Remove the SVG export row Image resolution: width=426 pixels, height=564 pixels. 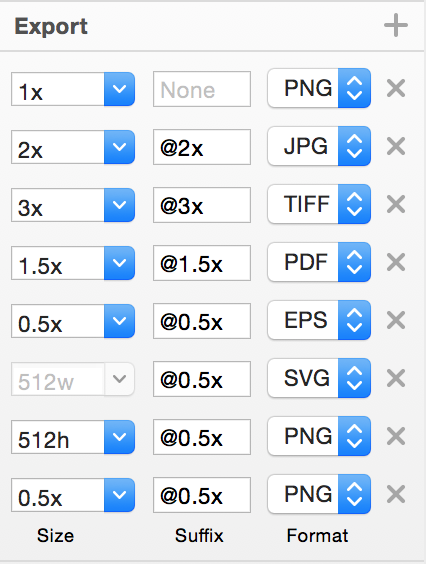click(396, 378)
